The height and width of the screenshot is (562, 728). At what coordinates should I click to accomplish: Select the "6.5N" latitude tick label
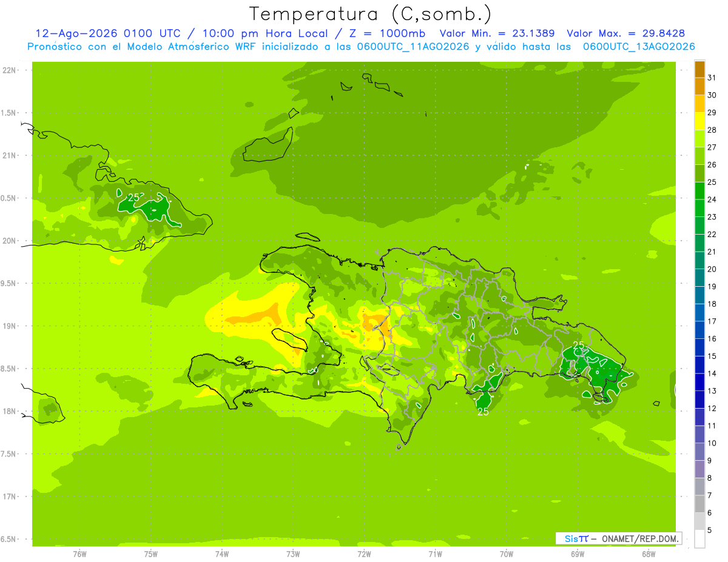click(x=10, y=539)
